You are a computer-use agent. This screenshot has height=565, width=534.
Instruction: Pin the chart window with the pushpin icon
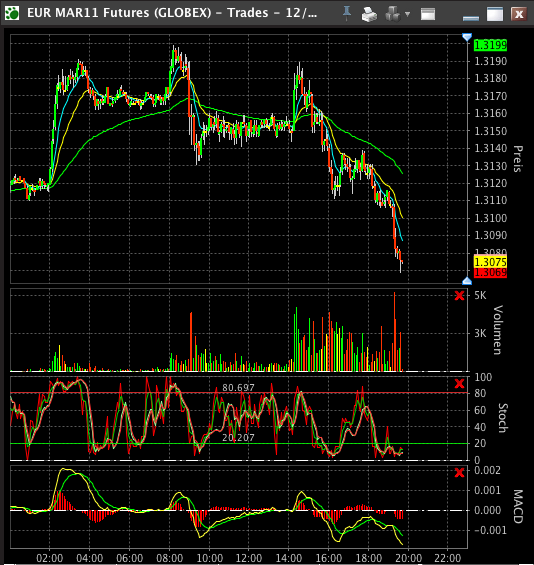click(x=347, y=14)
